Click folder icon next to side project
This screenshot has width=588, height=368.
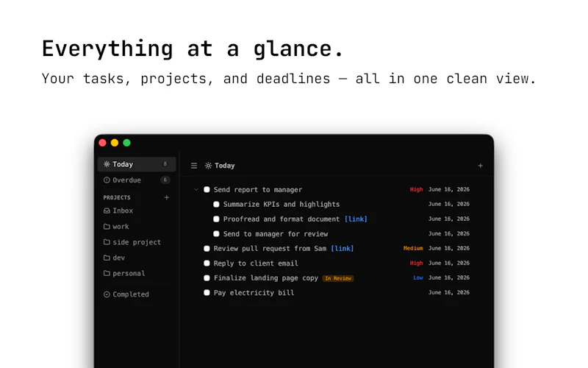coord(107,242)
